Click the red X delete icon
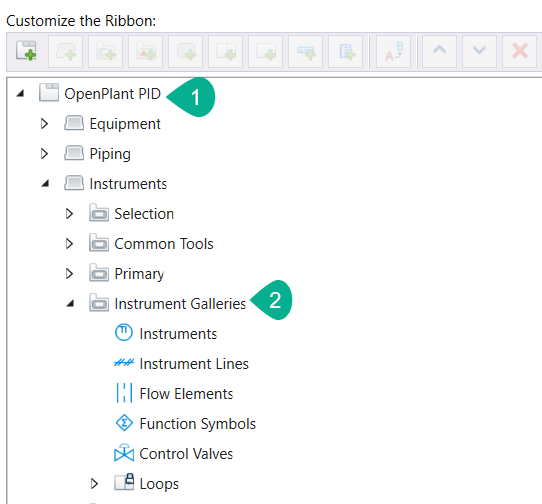 (520, 51)
